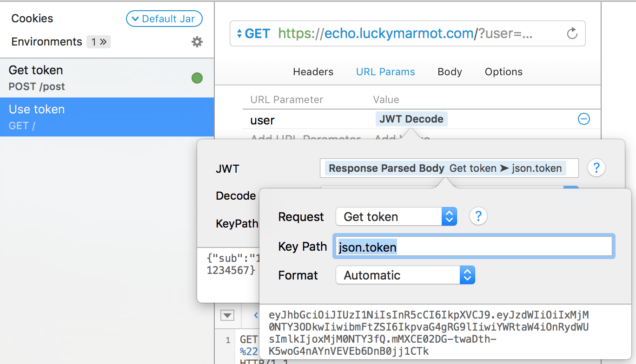
Task: Switch to the Body tab
Action: 450,72
